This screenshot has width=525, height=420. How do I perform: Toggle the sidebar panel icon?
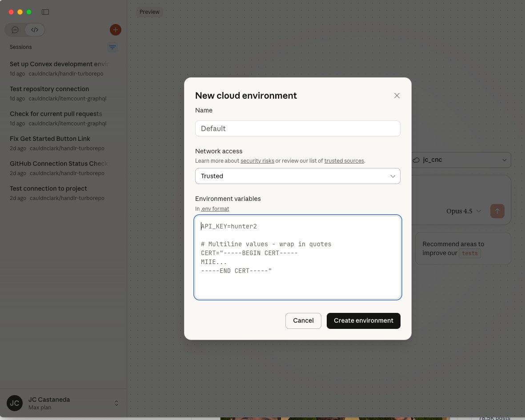(x=45, y=12)
